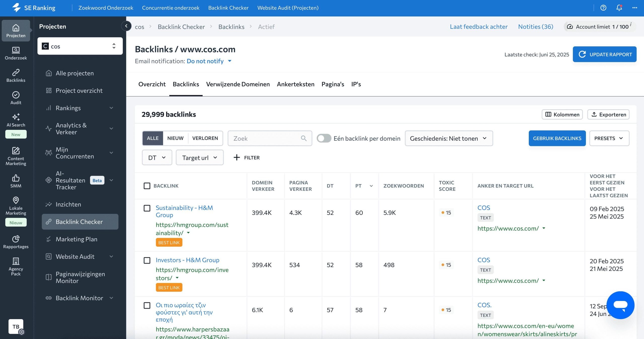
Task: Select the NIEUW filter segment
Action: [x=175, y=138]
